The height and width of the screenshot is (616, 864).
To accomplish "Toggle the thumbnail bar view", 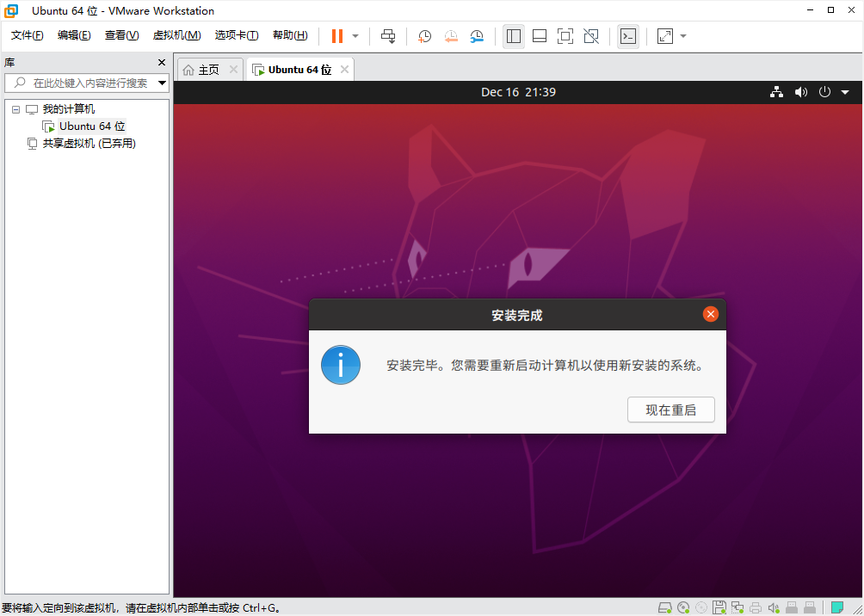I will [x=540, y=36].
